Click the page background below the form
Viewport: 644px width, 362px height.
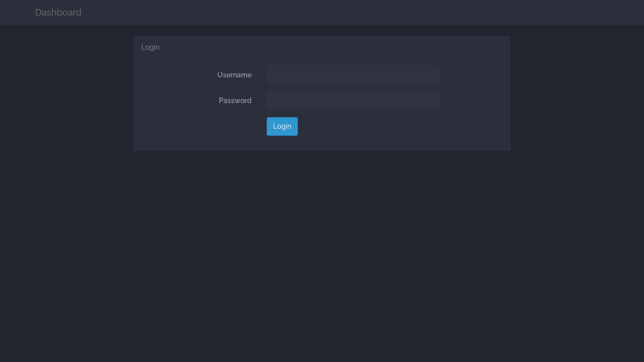pyautogui.click(x=322, y=251)
